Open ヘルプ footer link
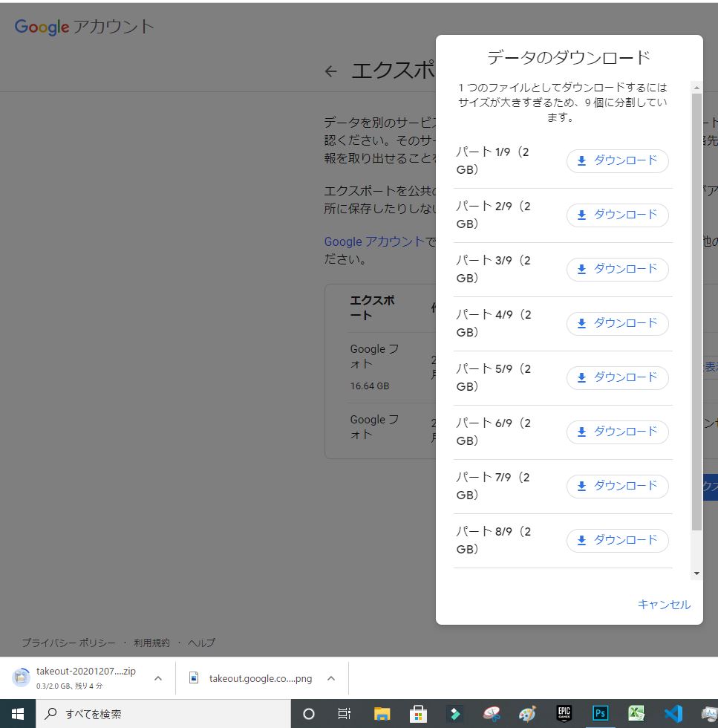This screenshot has height=728, width=718. [201, 643]
